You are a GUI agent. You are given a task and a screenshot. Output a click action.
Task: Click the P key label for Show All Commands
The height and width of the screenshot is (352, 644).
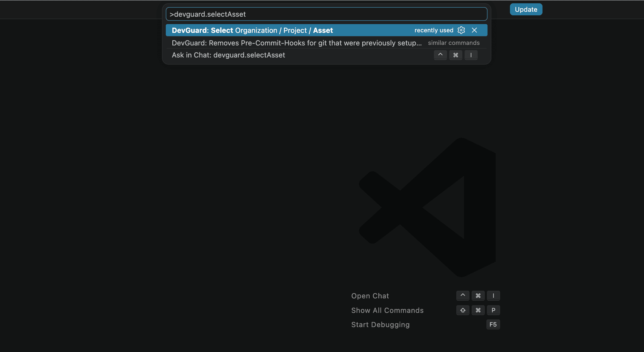[493, 310]
